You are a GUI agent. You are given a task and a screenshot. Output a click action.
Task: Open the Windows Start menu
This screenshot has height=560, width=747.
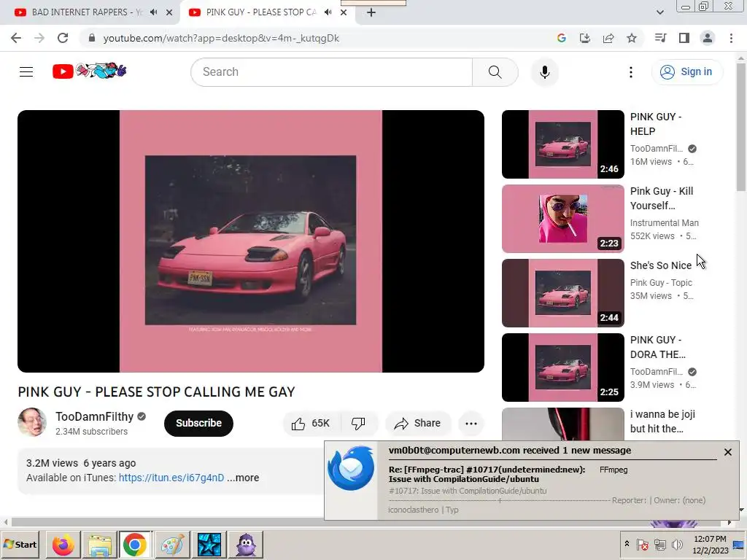[x=20, y=545]
